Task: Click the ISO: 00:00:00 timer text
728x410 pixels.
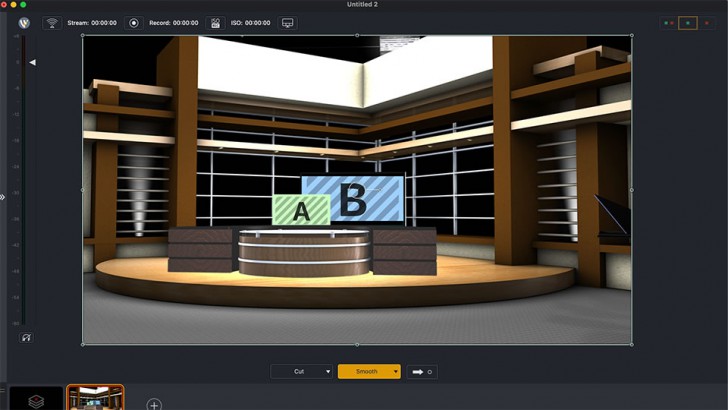Action: click(251, 23)
